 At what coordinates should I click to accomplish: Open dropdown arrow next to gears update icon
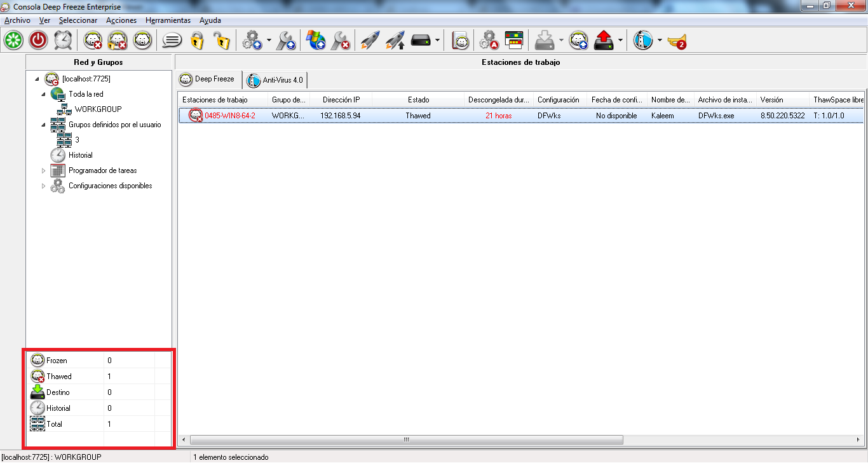(x=269, y=41)
